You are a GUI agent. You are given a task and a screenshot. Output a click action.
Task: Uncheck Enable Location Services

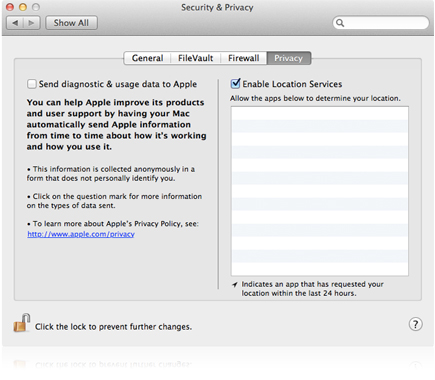(x=235, y=83)
